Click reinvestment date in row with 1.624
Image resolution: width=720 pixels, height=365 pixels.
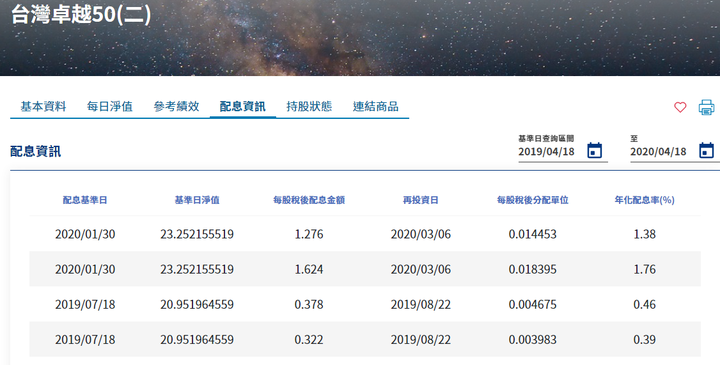click(x=421, y=269)
